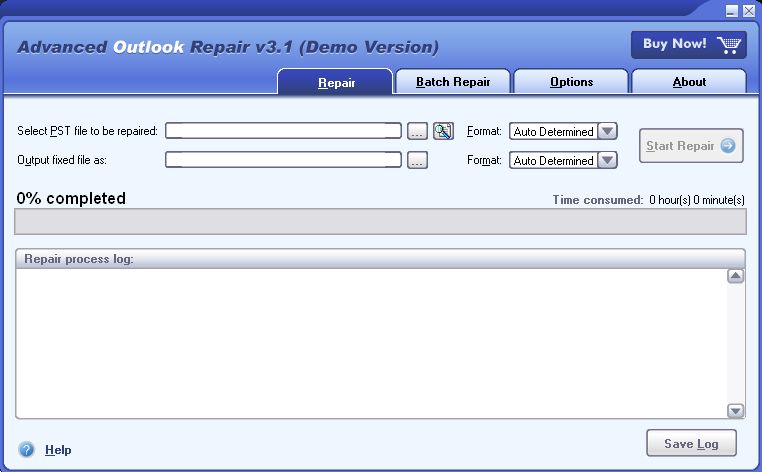The image size is (762, 472).
Task: Click the Buy Now! button
Action: coord(689,45)
